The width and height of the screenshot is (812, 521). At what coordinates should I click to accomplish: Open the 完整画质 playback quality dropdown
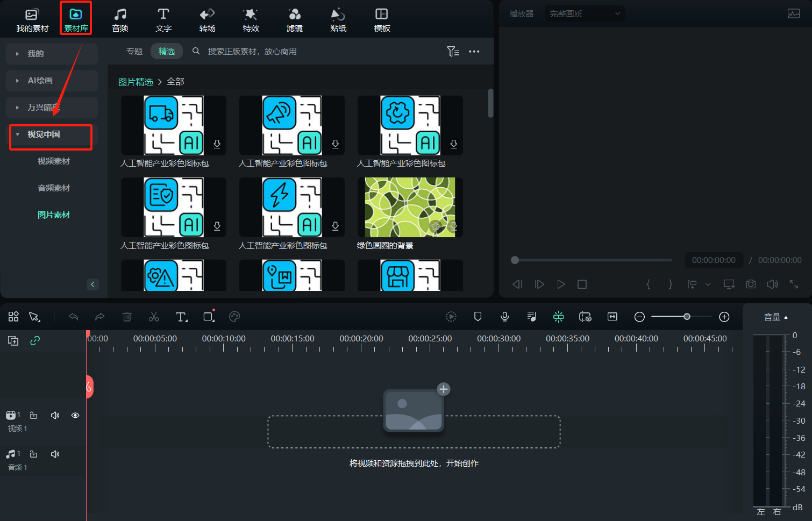pos(585,13)
